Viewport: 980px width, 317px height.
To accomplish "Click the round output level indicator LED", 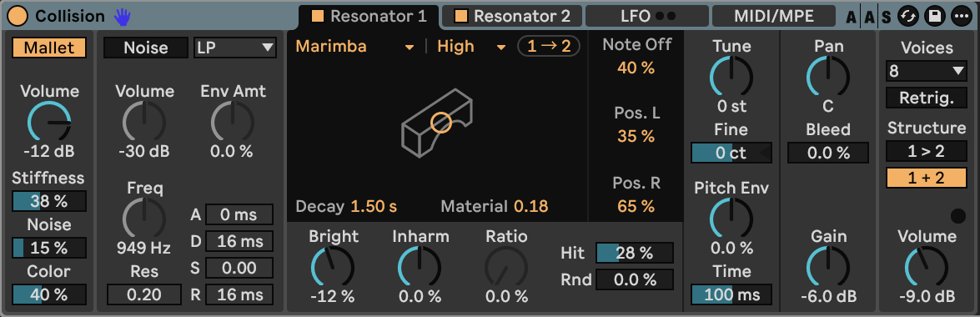I will [x=957, y=216].
